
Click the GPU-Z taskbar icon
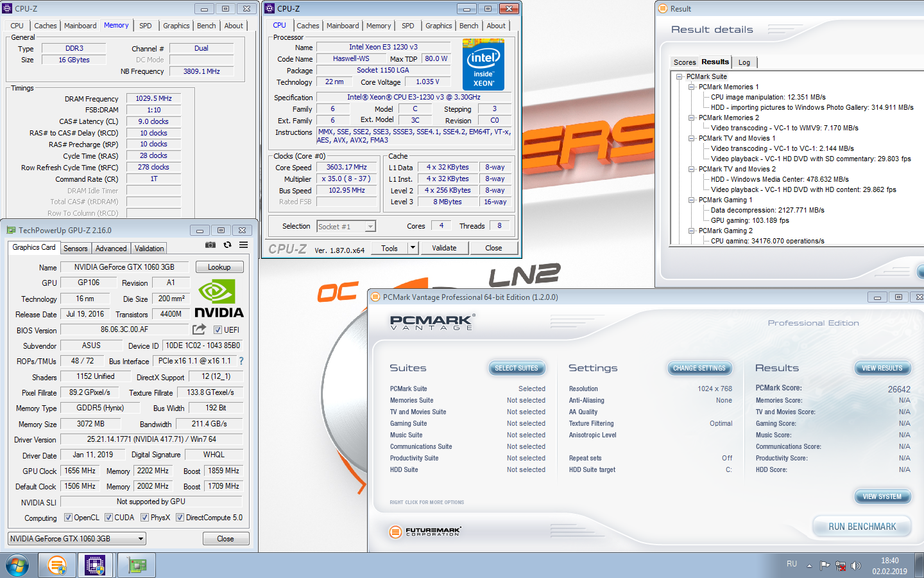(137, 566)
